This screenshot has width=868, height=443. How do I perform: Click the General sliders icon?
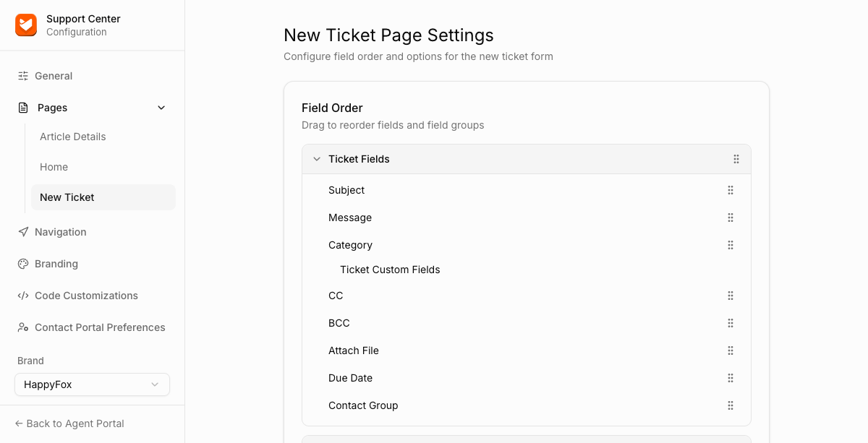point(23,76)
